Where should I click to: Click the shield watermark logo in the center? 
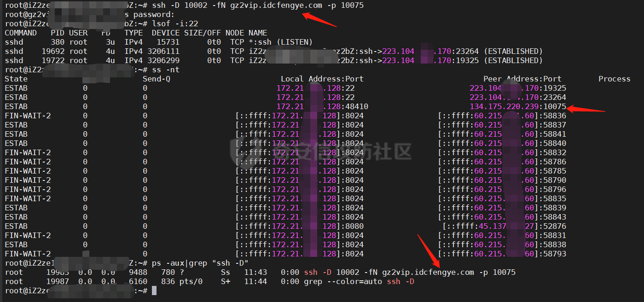[243, 152]
